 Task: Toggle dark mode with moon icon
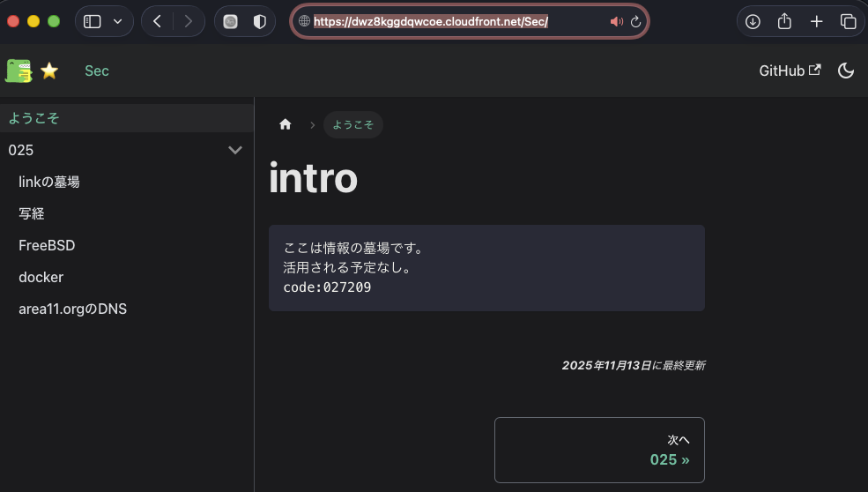846,71
